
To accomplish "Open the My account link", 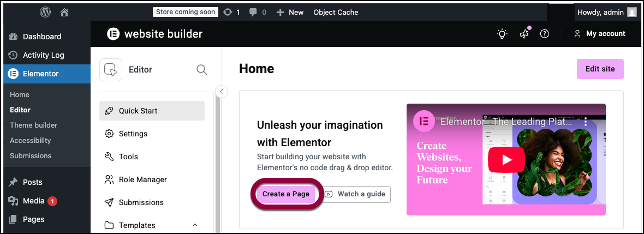I will tap(599, 34).
